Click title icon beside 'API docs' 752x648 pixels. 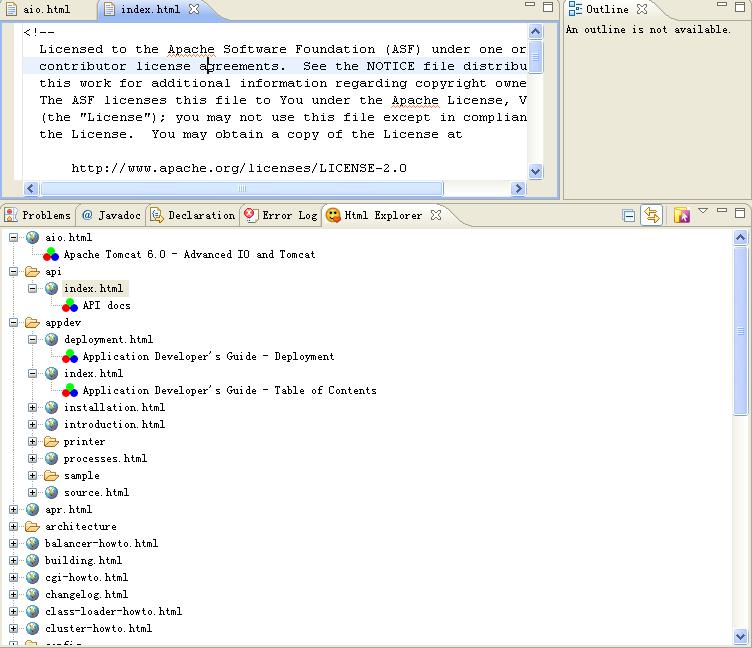coord(70,305)
